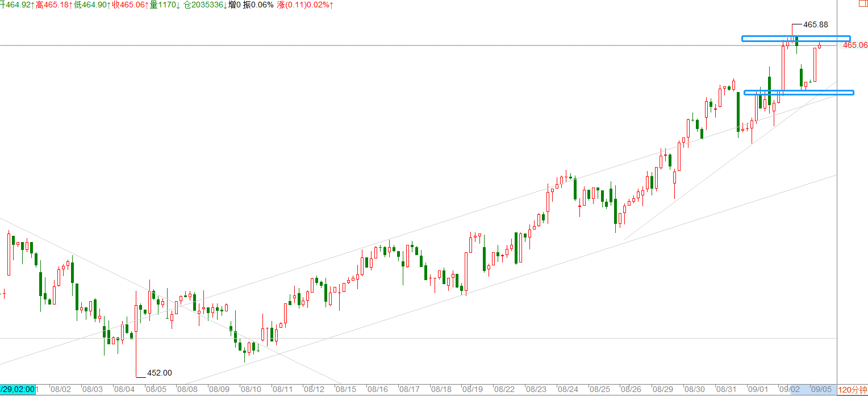The image size is (868, 396).
Task: Select the 增0 position change readout
Action: click(x=235, y=5)
